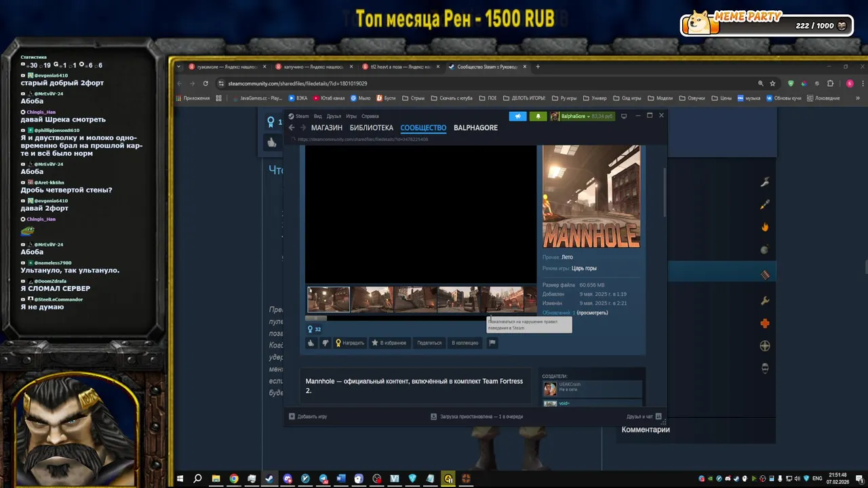
Task: Open the ДЕЛОТЬ ИГОРЫ! bookmarks folder
Action: click(x=524, y=98)
